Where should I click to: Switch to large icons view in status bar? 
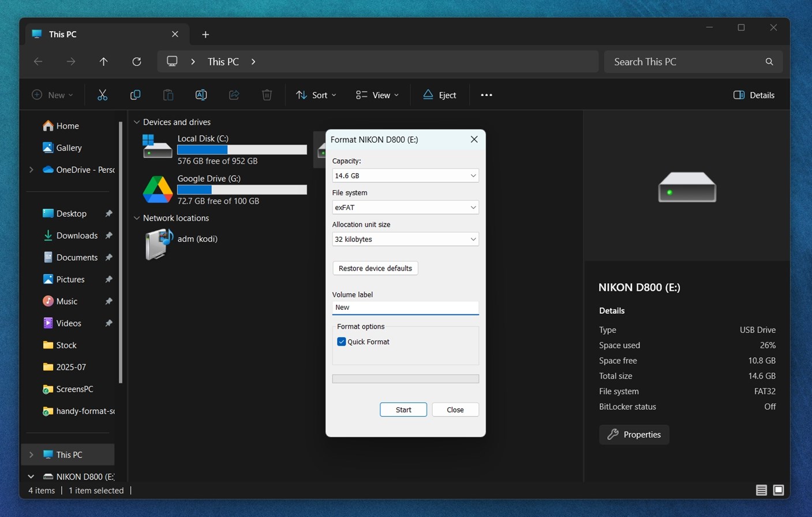(779, 490)
